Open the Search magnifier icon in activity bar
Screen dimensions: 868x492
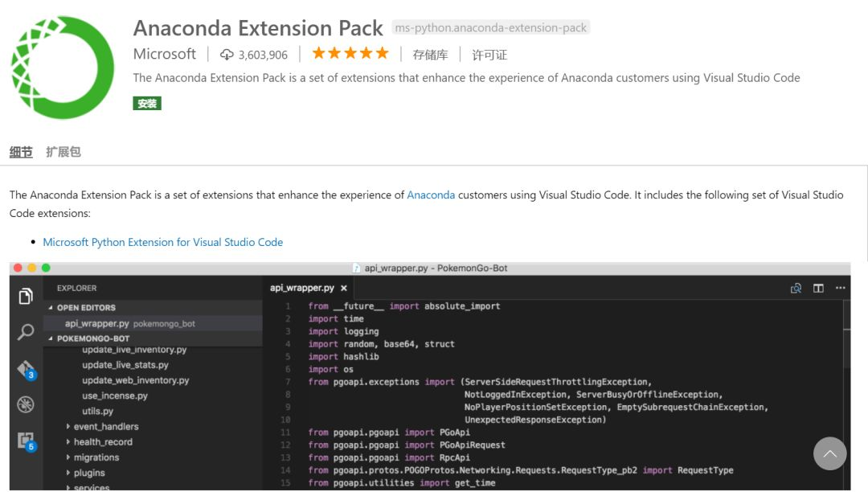pyautogui.click(x=26, y=332)
